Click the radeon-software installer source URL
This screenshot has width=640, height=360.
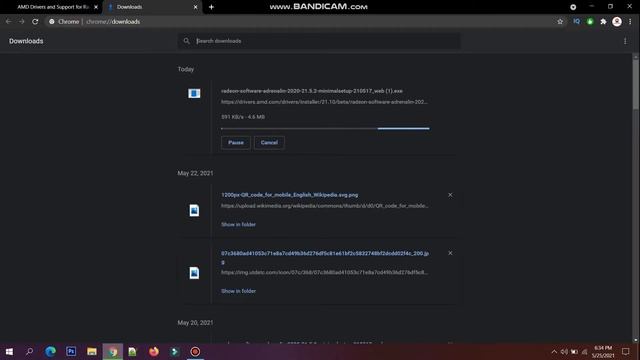point(324,102)
